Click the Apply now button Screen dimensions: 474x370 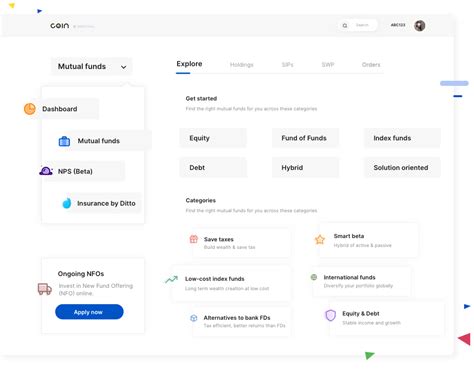click(x=89, y=312)
